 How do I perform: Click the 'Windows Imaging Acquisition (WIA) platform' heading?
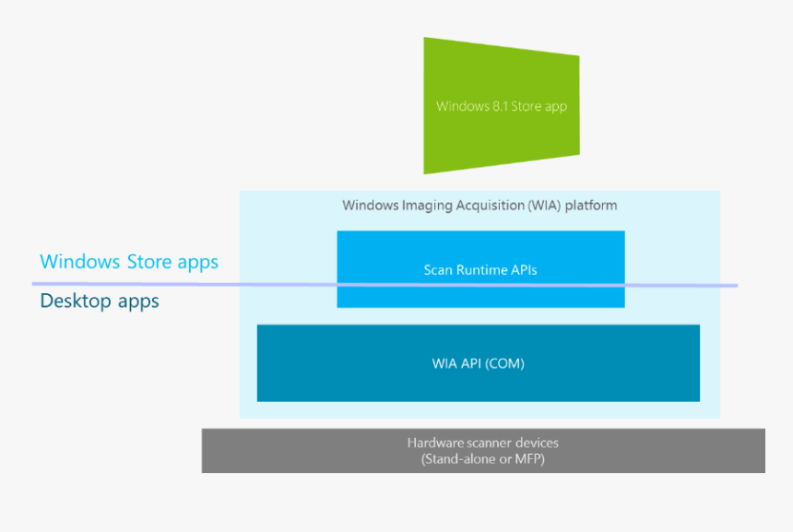click(479, 206)
